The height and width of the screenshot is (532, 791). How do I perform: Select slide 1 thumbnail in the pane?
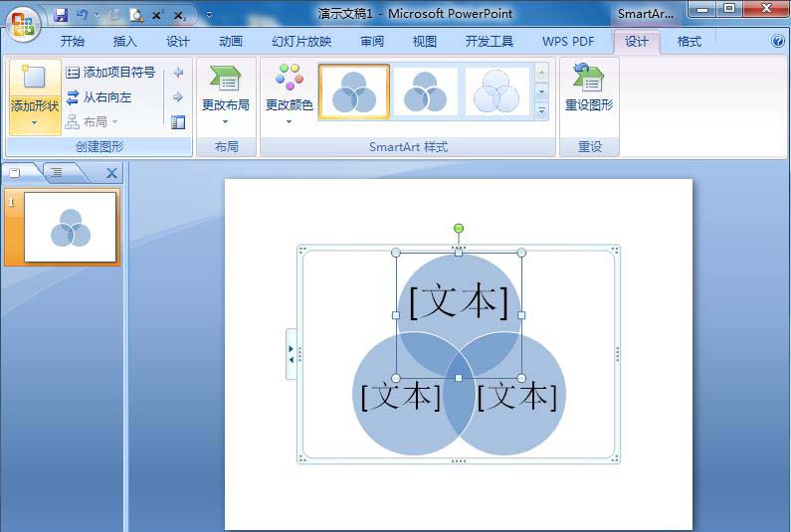[70, 227]
